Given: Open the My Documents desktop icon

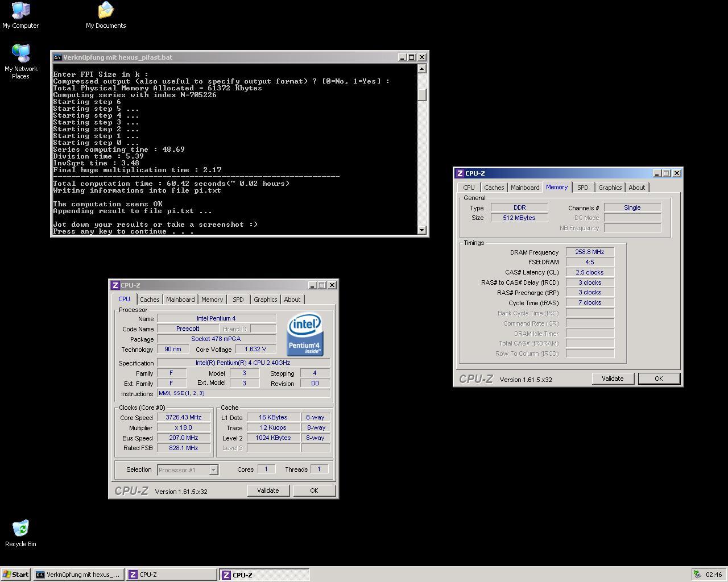Looking at the screenshot, I should pyautogui.click(x=106, y=15).
